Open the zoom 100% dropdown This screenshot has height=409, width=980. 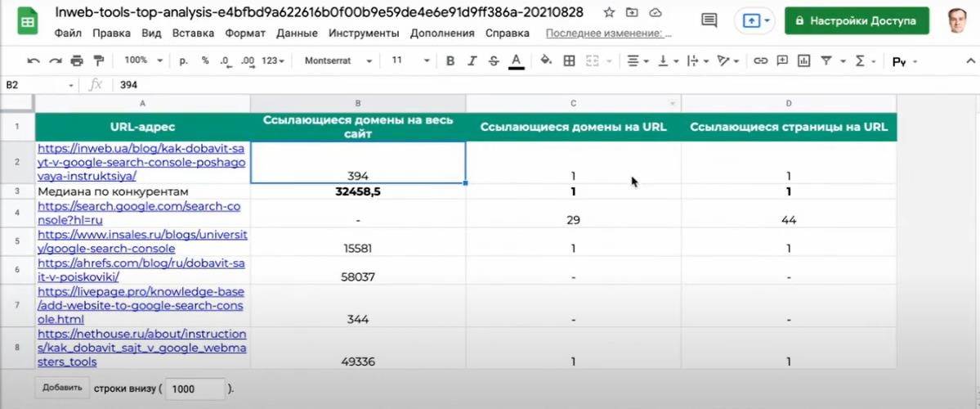point(143,61)
